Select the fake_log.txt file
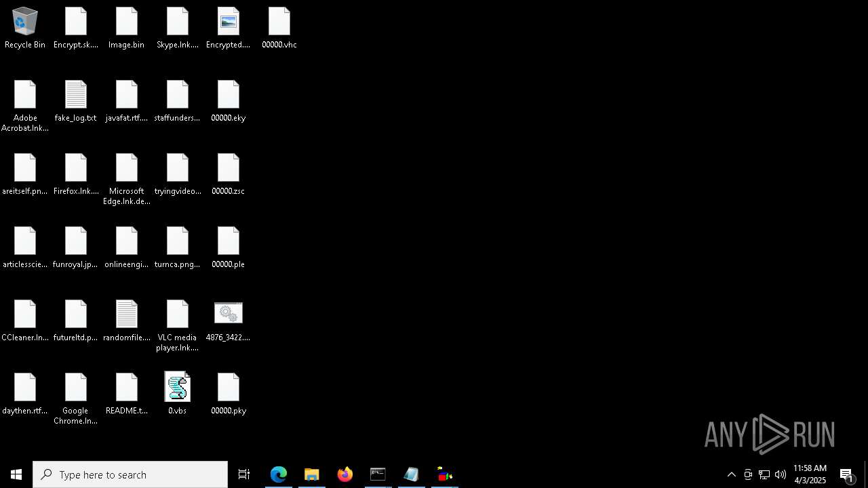This screenshot has height=488, width=868. pyautogui.click(x=76, y=102)
